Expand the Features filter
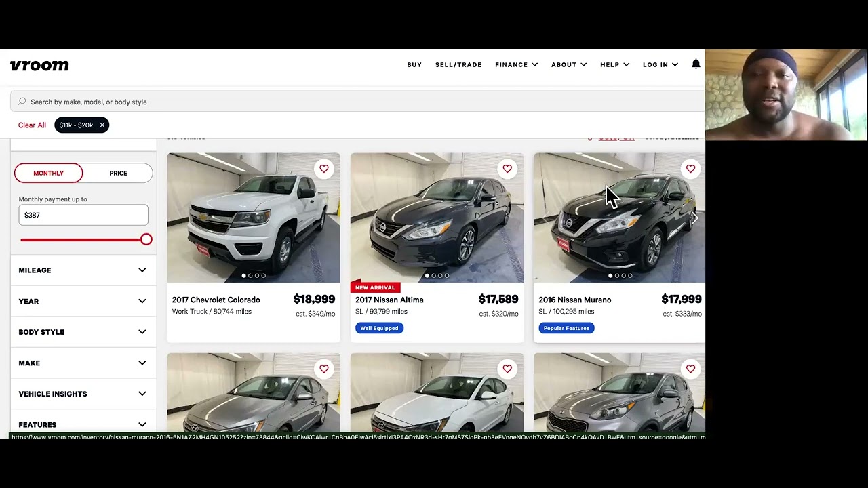This screenshot has width=868, height=488. (x=83, y=424)
